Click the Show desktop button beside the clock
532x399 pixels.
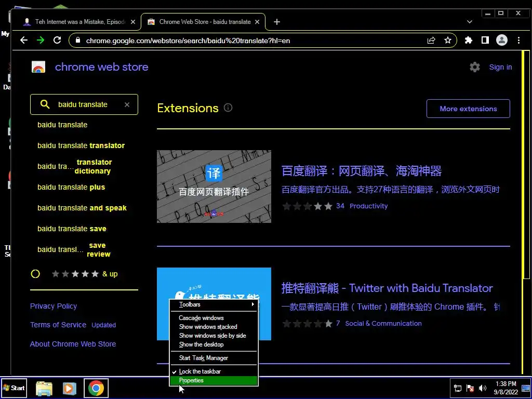point(526,388)
